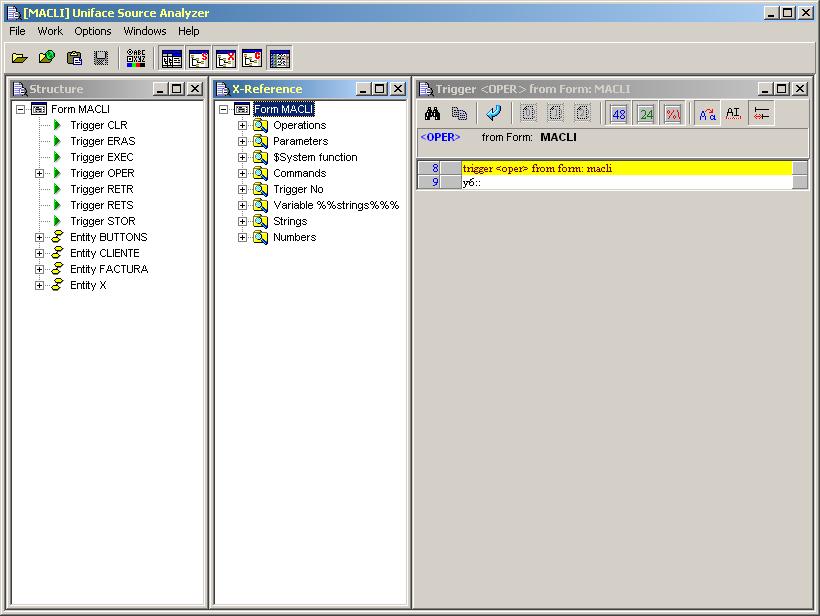
Task: Click the greyed-out save disk icon
Action: point(101,58)
